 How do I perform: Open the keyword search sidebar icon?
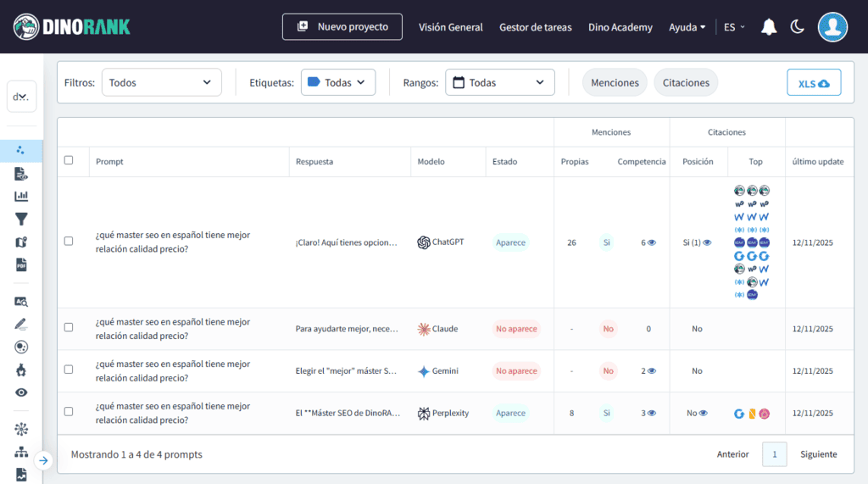[x=21, y=302]
